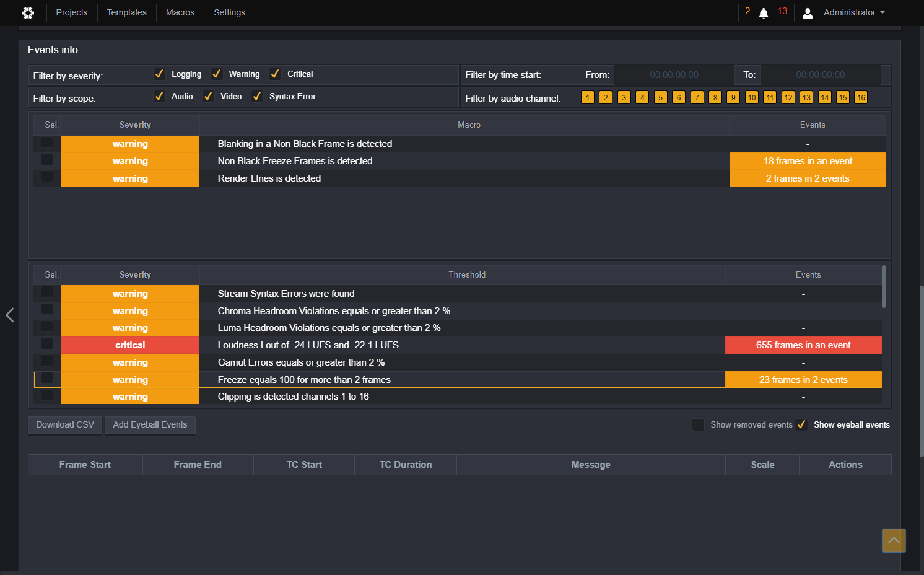
Task: Open the Macros menu
Action: pos(180,12)
